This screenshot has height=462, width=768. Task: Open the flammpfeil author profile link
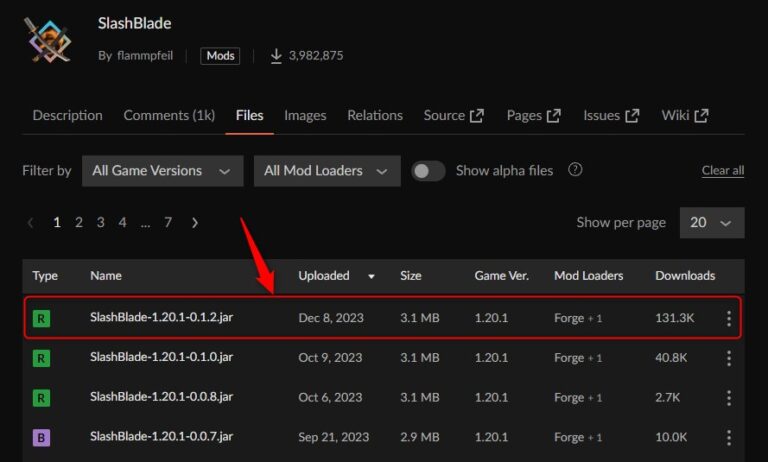145,56
